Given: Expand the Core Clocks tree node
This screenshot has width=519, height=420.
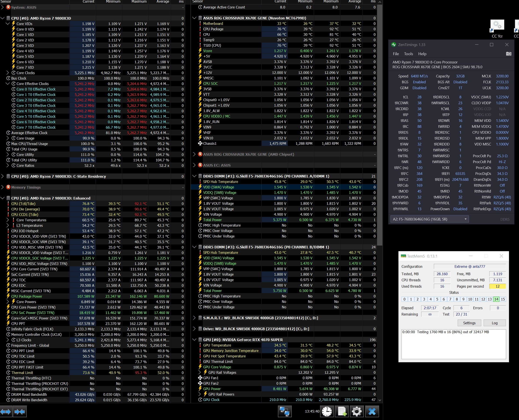Looking at the screenshot, I should (x=7, y=73).
